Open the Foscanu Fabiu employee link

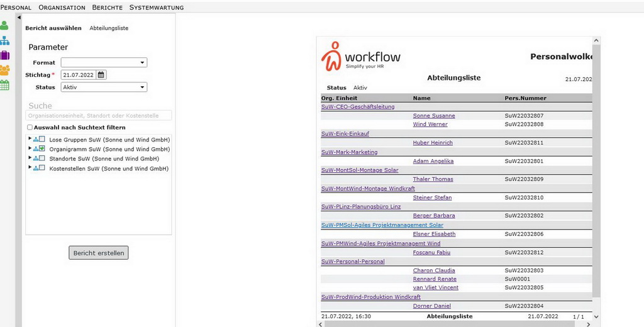[x=431, y=253]
